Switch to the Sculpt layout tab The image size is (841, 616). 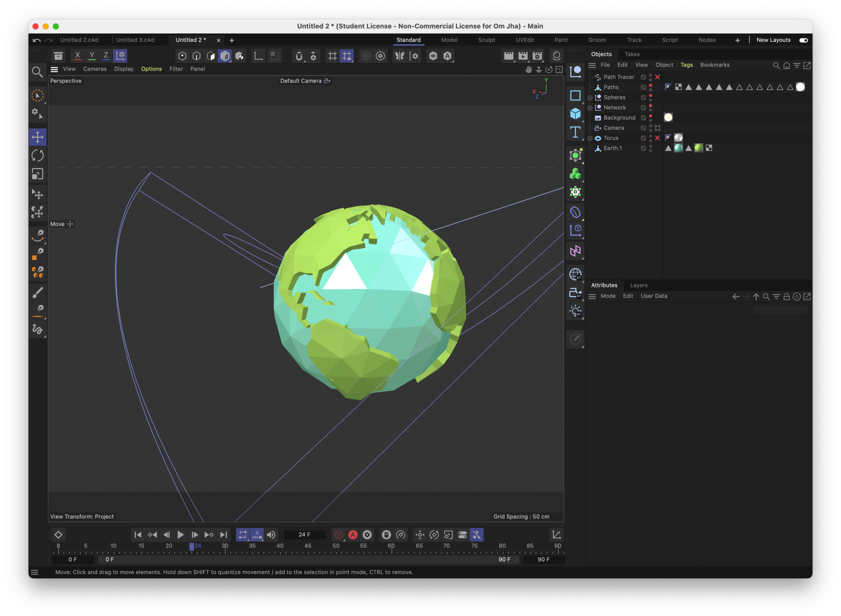pos(487,40)
